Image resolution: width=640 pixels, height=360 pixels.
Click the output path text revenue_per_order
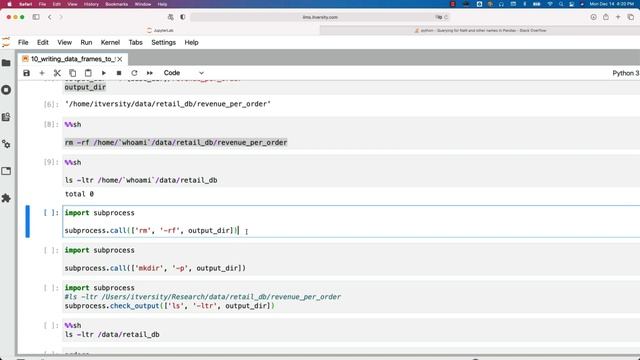click(168, 104)
